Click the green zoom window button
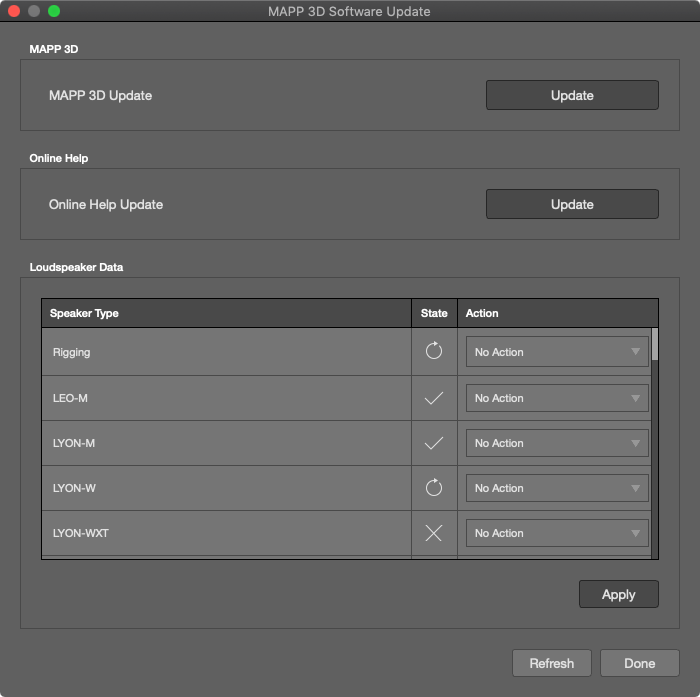Image resolution: width=700 pixels, height=697 pixels. point(54,11)
